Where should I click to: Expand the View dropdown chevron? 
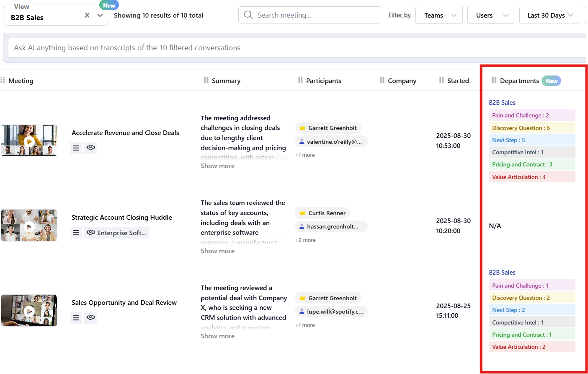[100, 16]
